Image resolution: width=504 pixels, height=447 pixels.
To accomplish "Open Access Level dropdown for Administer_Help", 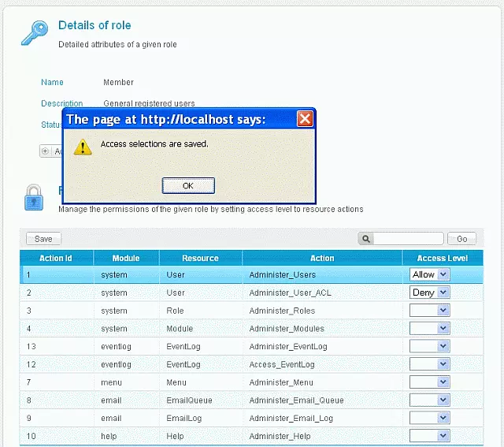I will pos(429,436).
